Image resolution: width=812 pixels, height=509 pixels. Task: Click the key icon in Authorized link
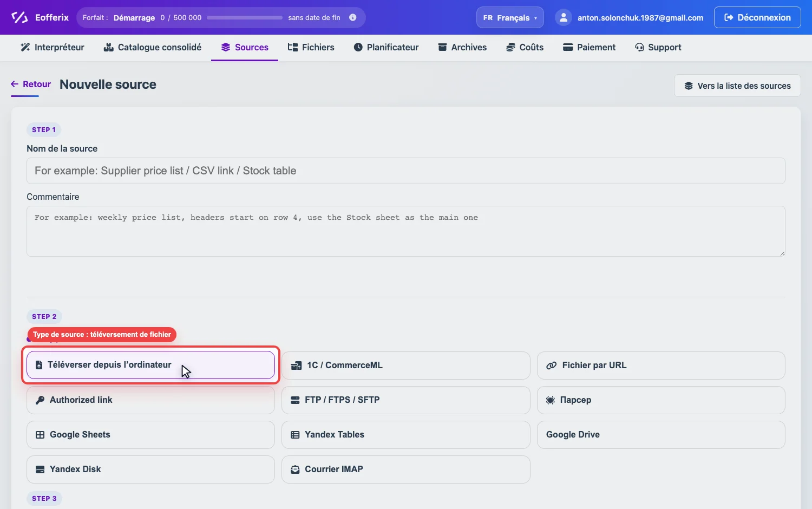tap(40, 400)
